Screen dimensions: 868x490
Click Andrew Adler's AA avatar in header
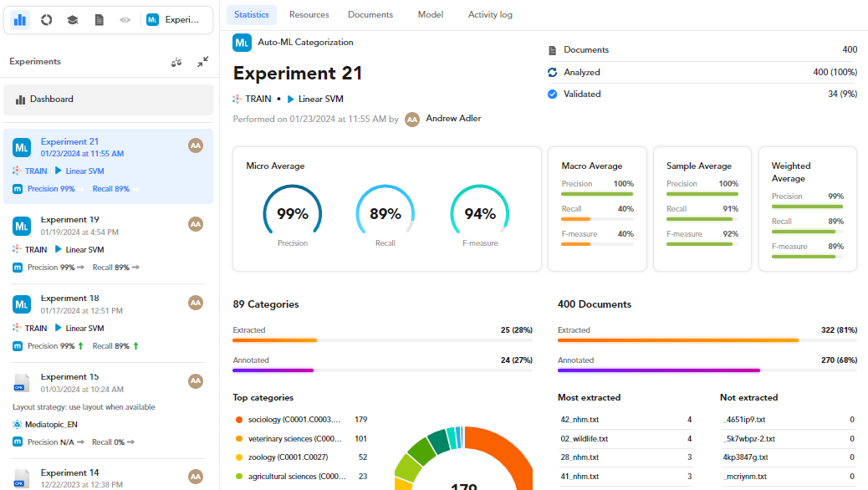(411, 120)
